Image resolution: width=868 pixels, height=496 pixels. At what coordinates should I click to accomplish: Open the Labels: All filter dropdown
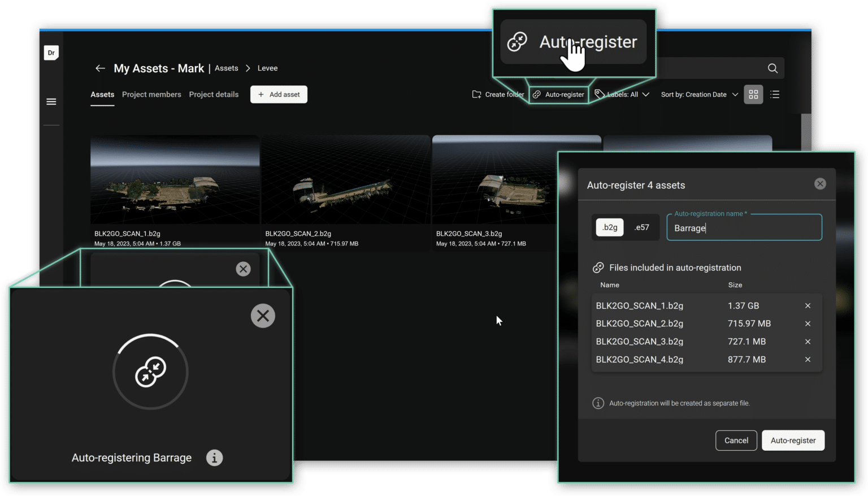pyautogui.click(x=622, y=94)
